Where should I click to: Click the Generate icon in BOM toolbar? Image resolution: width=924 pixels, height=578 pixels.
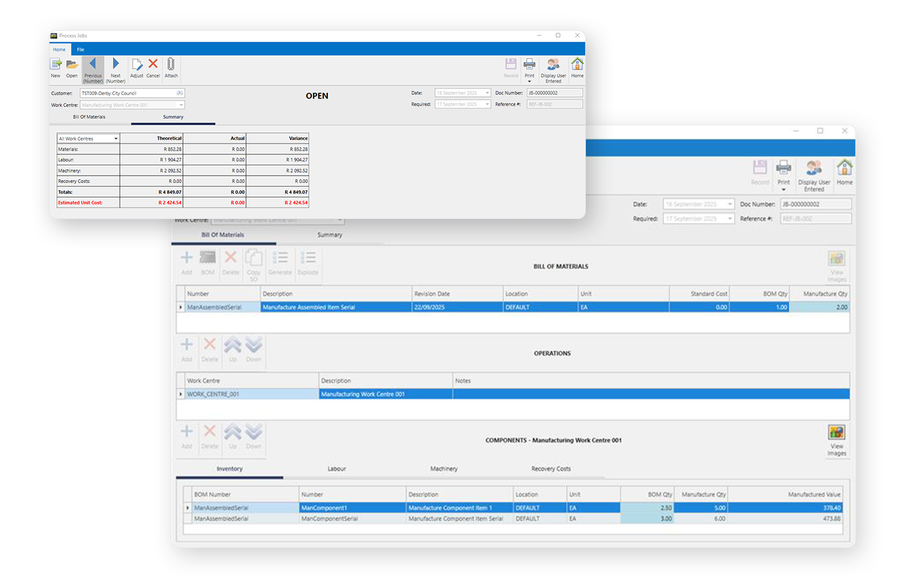(x=280, y=259)
